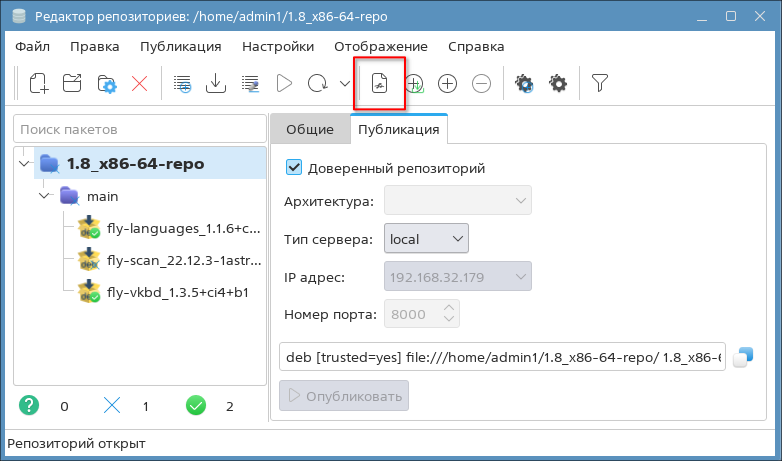
Task: Collapse the 1.8_x86-64-repo tree node
Action: 24,163
